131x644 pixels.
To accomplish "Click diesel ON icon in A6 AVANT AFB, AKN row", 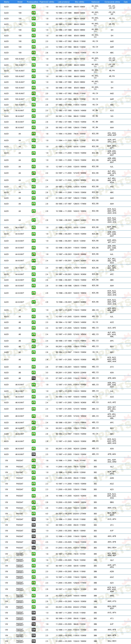I will tap(34, 454).
